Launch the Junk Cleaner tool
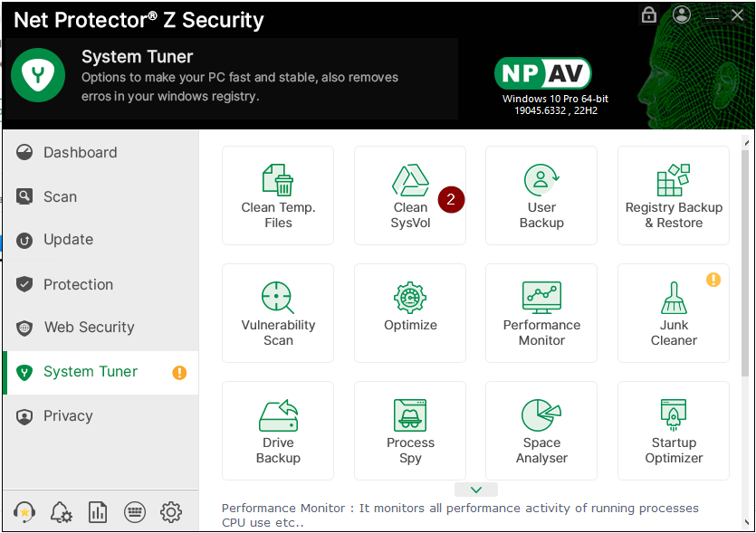This screenshot has height=533, width=756. click(674, 313)
